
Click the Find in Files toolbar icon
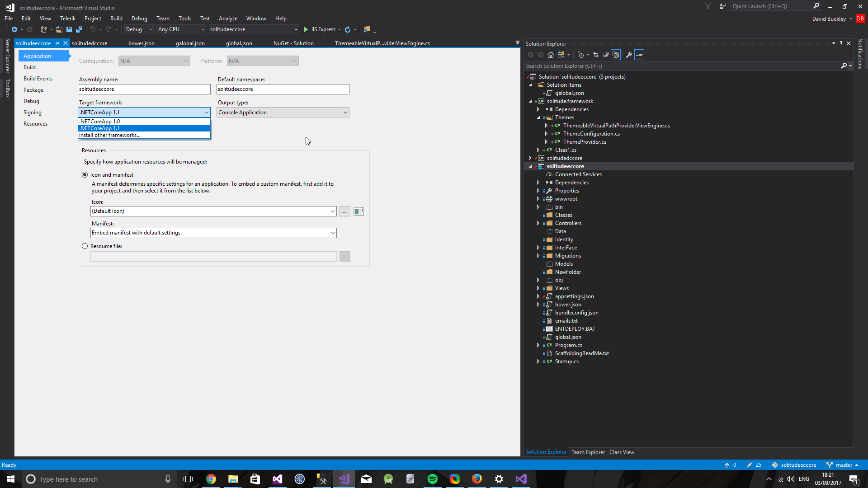coord(367,29)
